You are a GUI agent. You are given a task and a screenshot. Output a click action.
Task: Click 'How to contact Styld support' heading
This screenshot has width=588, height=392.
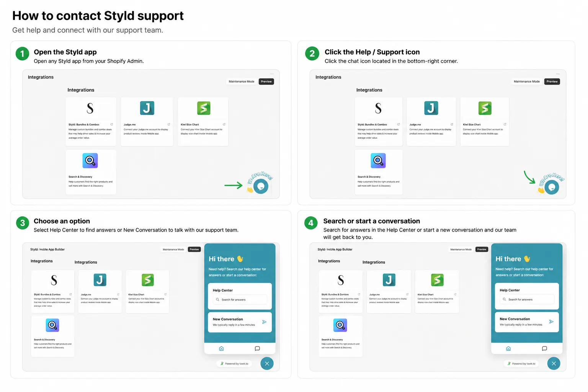98,16
